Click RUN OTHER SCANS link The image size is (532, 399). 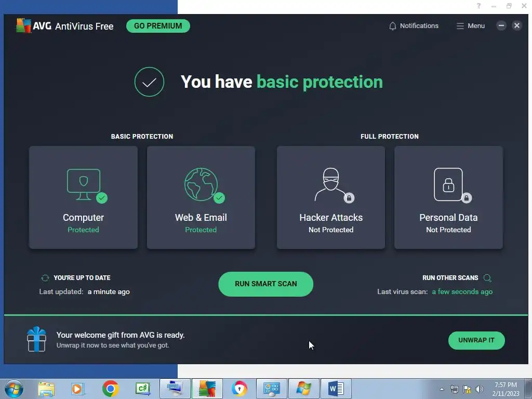tap(450, 278)
